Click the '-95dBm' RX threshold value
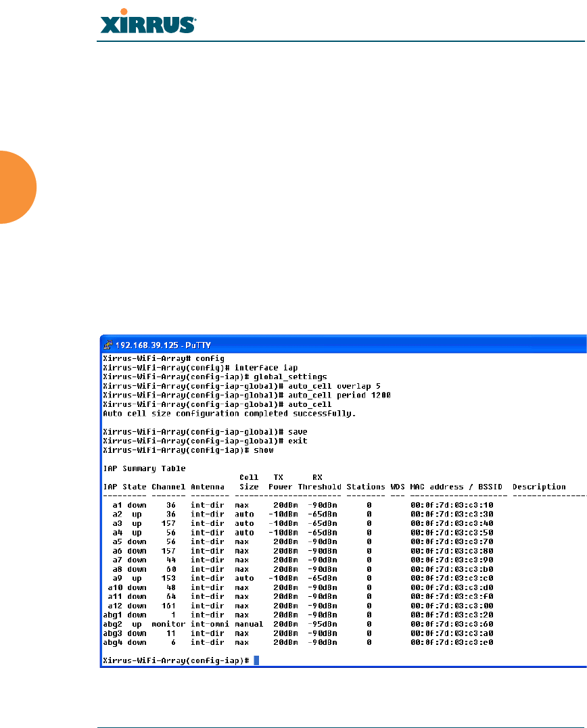This screenshot has height=728, width=587. point(323,624)
